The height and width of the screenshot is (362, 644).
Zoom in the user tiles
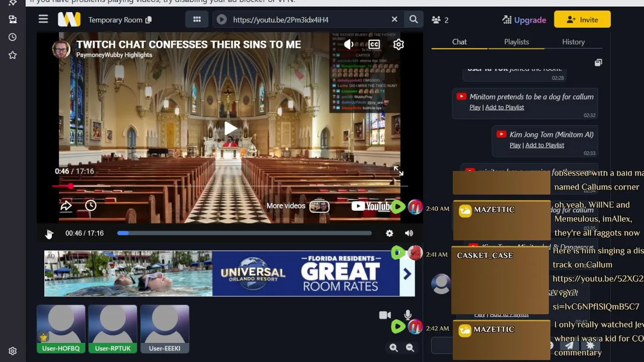tap(393, 347)
